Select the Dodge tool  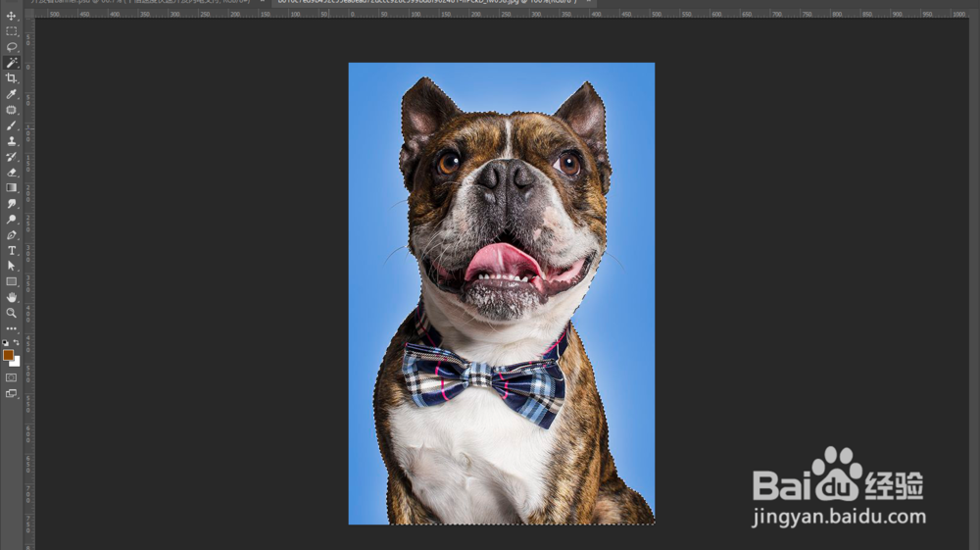click(11, 219)
